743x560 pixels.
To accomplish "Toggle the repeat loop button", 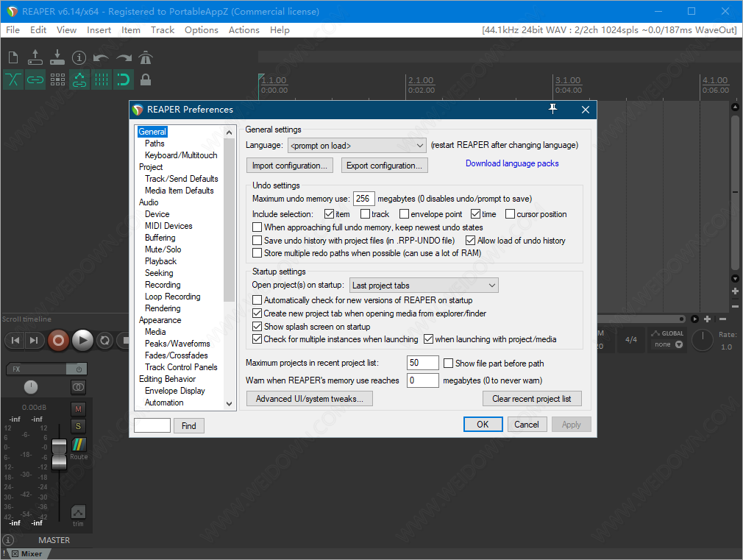I will click(104, 340).
